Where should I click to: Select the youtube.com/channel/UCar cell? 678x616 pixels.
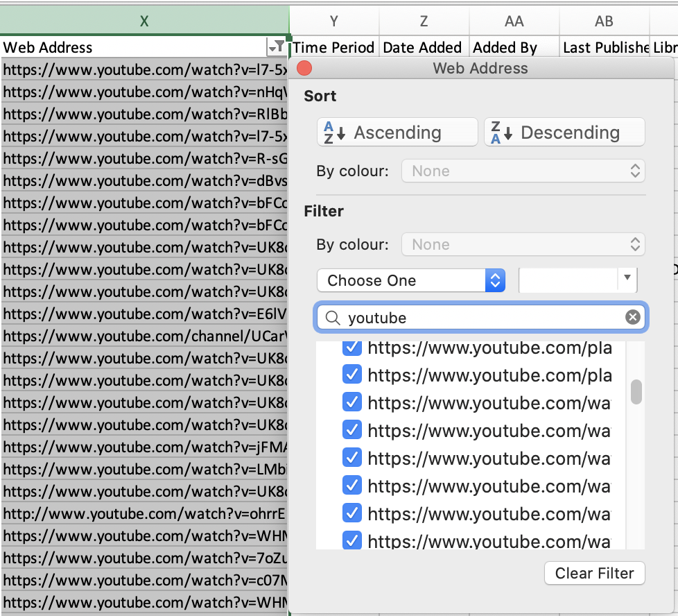(x=144, y=336)
